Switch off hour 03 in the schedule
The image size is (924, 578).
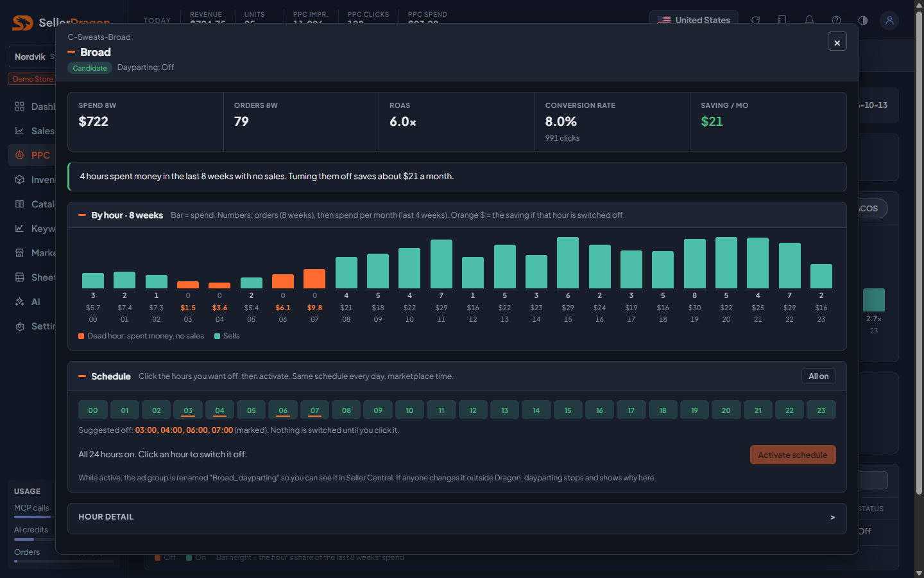click(x=188, y=410)
